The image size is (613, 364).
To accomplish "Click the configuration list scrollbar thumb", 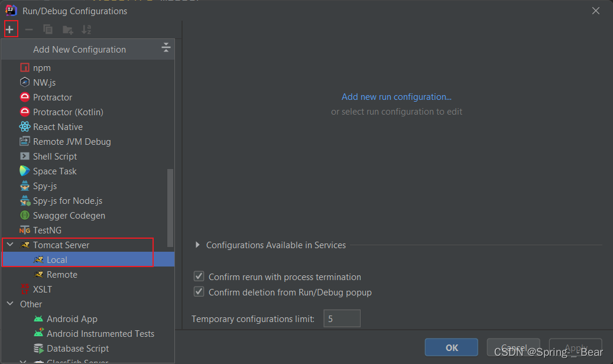I will pyautogui.click(x=170, y=207).
